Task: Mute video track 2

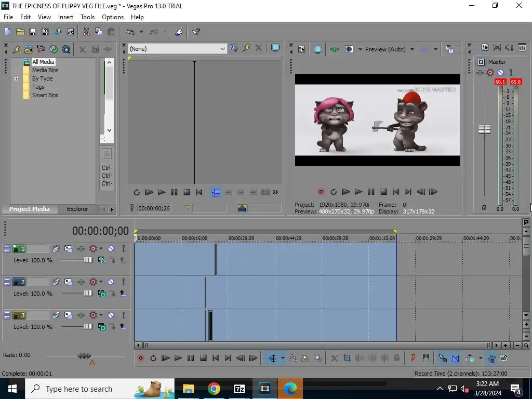Action: [111, 282]
